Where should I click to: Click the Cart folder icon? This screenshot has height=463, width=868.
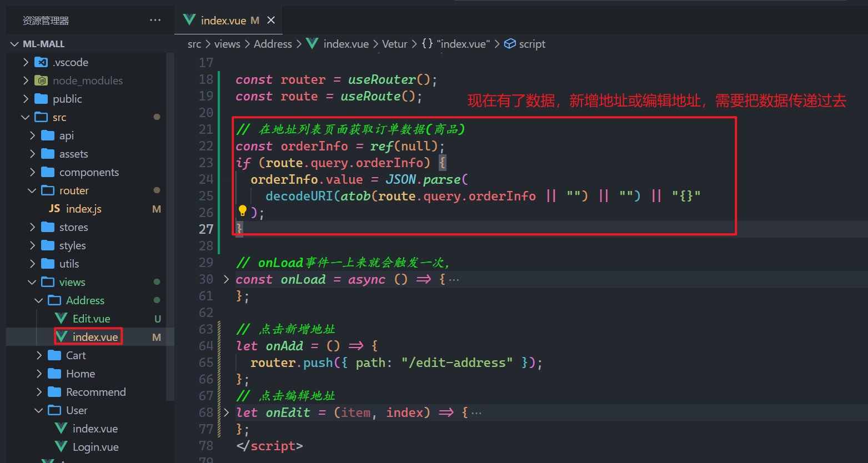[54, 355]
